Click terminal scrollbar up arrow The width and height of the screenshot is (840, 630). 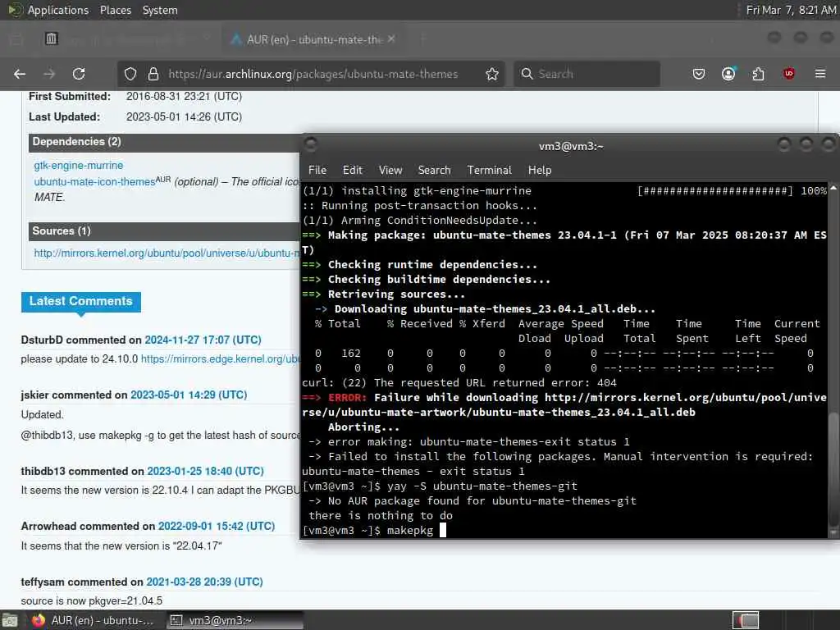[x=833, y=189]
